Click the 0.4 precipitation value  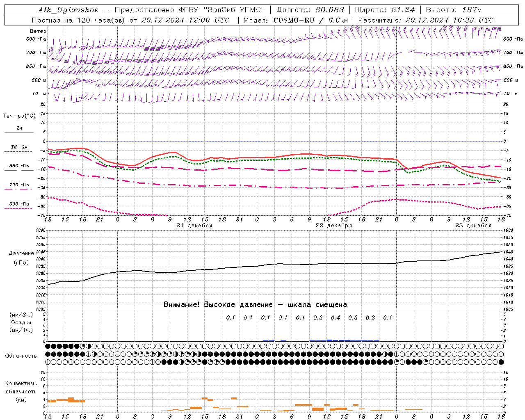click(336, 317)
